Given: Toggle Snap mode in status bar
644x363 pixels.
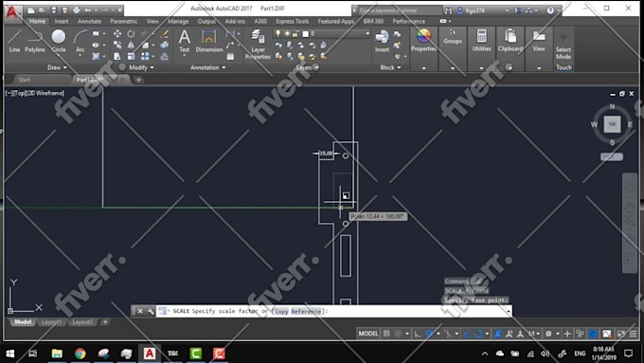Looking at the screenshot, I should (398, 334).
